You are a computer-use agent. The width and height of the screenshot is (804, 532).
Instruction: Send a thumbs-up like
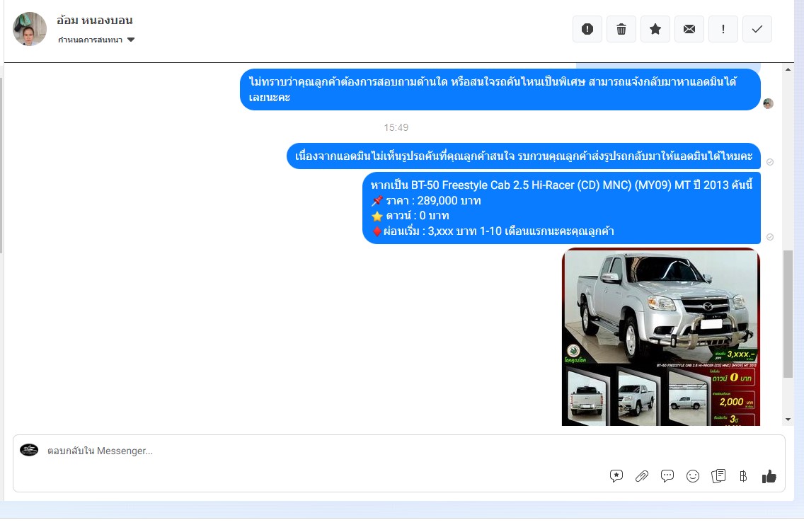(x=769, y=476)
